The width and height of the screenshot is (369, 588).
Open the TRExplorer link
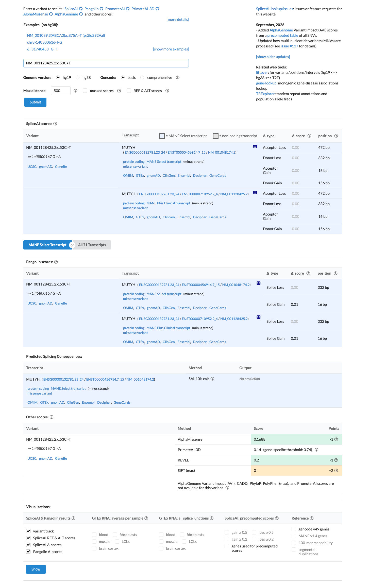(x=265, y=94)
